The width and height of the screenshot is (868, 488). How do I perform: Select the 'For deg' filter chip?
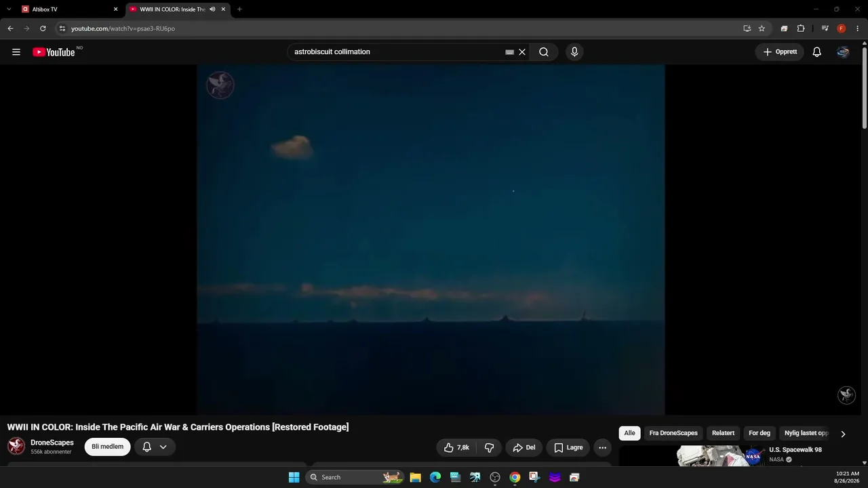pos(759,433)
